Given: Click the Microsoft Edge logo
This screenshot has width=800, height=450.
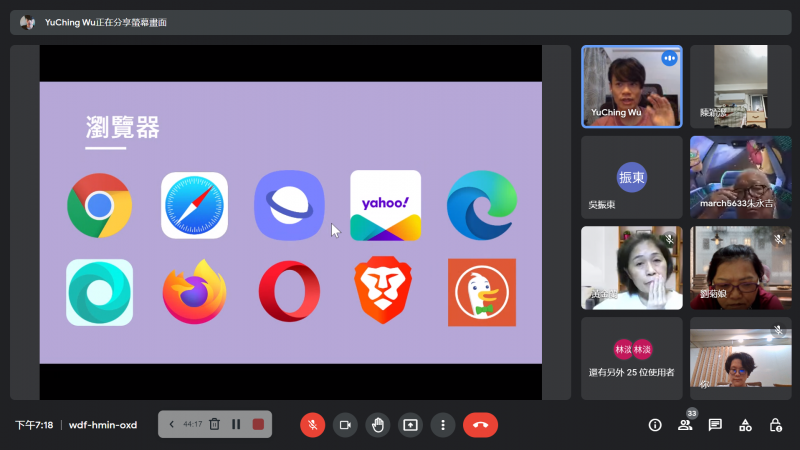Looking at the screenshot, I should click(482, 205).
